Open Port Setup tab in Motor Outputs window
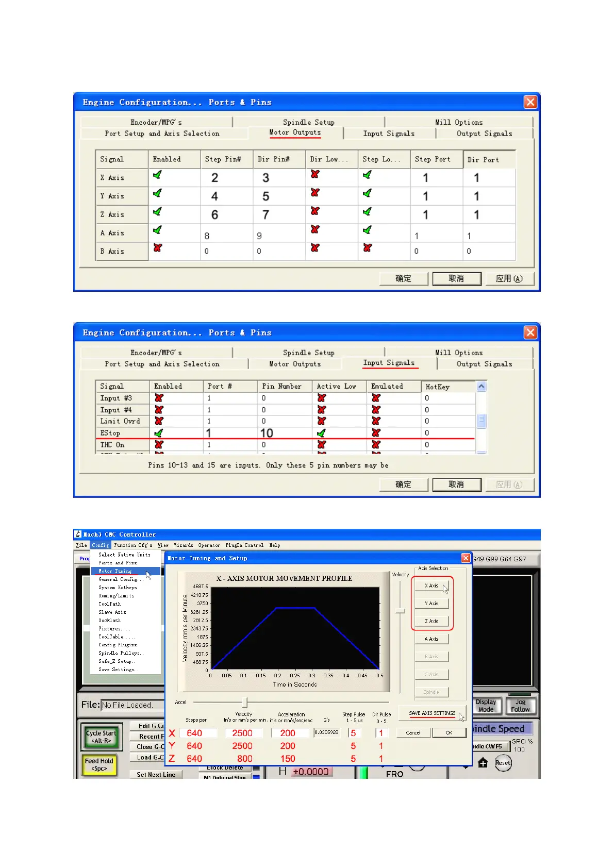 (162, 133)
